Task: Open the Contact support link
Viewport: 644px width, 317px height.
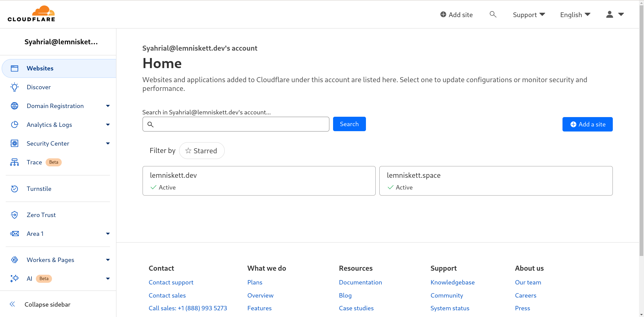Action: 171,282
